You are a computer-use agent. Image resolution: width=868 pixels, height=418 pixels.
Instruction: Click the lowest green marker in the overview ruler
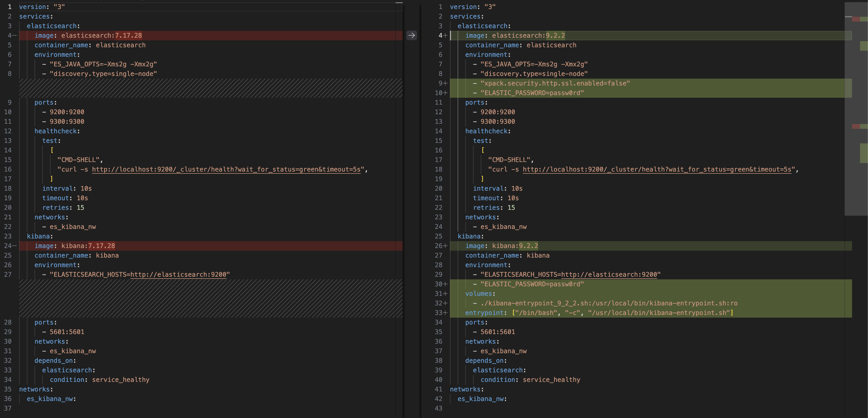coord(864,153)
